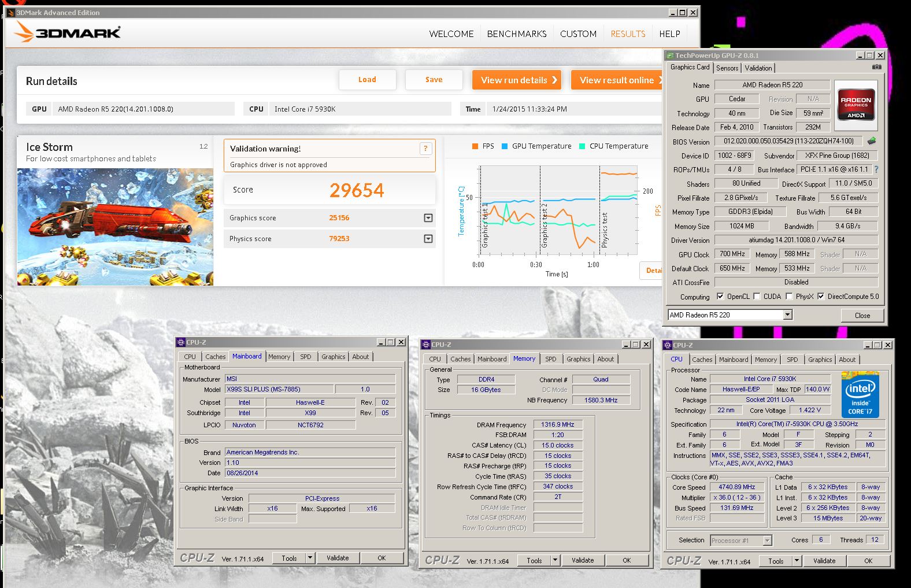Open the RESULTS section in 3DMark
The image size is (911, 588).
628,34
